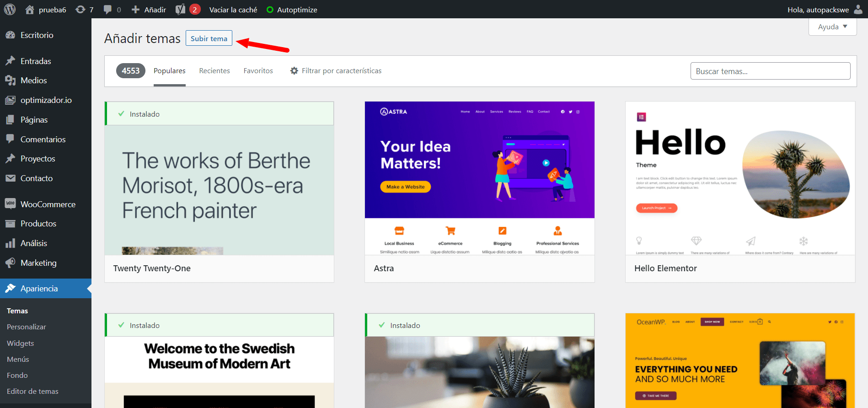Expand the Ayuda help dropdown
868x408 pixels.
pos(832,27)
